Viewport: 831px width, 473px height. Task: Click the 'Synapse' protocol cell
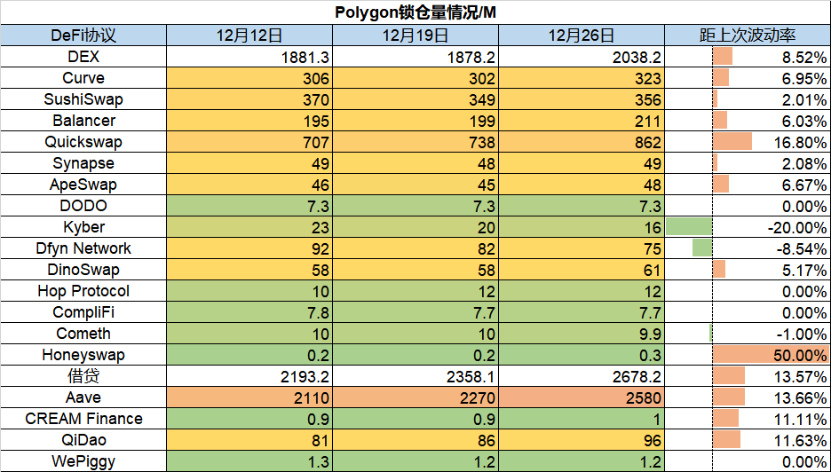click(x=83, y=163)
